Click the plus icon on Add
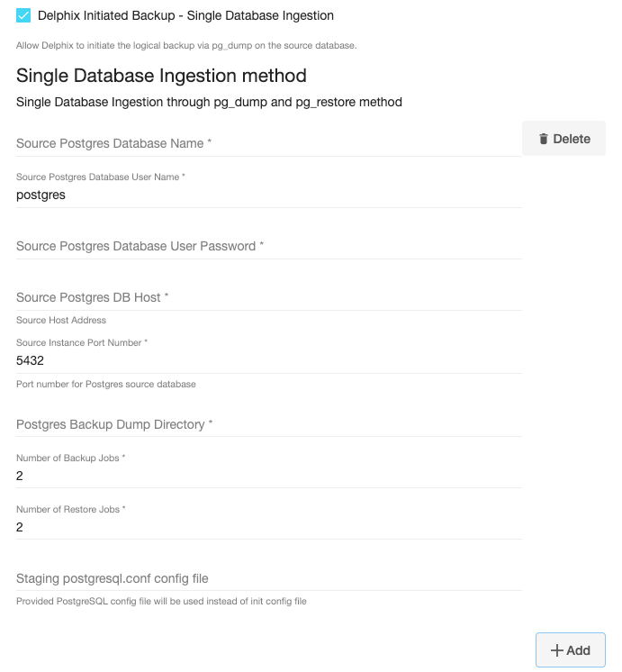This screenshot has height=672, width=622. pyautogui.click(x=556, y=650)
